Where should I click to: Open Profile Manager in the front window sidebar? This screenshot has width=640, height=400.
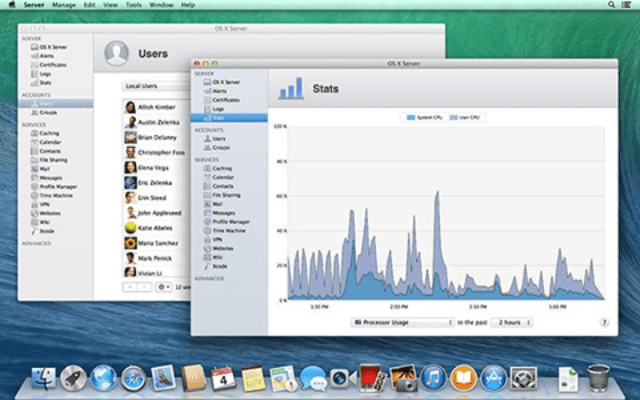(229, 221)
